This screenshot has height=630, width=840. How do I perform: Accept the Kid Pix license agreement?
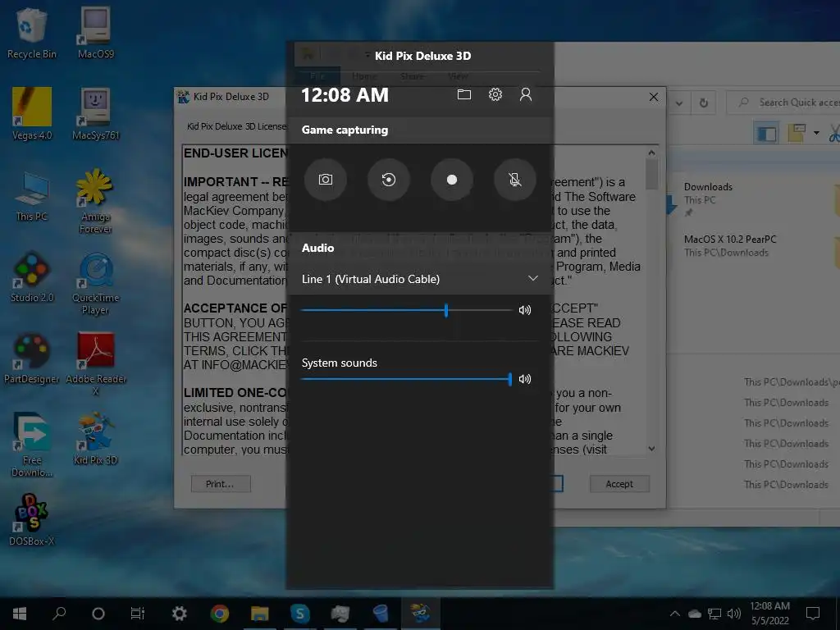point(619,484)
